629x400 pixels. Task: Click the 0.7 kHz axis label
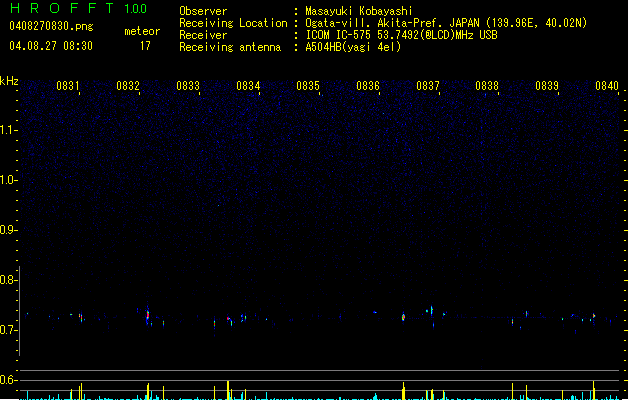pyautogui.click(x=8, y=330)
